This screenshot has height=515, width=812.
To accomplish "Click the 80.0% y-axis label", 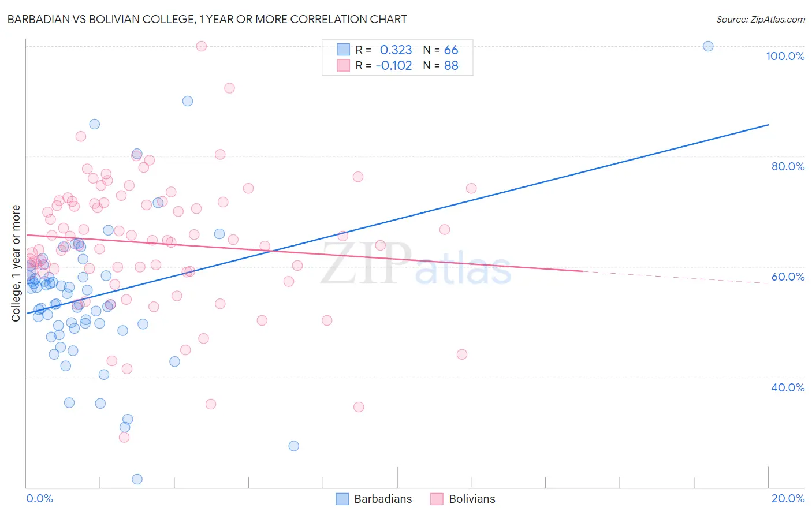I will pyautogui.click(x=788, y=166).
